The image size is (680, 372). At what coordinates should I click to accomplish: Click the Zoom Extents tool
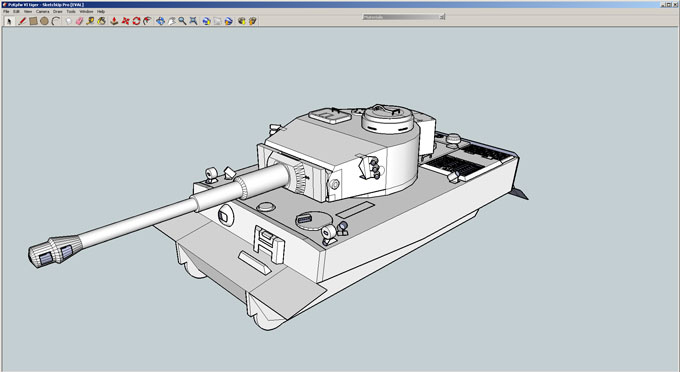point(193,21)
